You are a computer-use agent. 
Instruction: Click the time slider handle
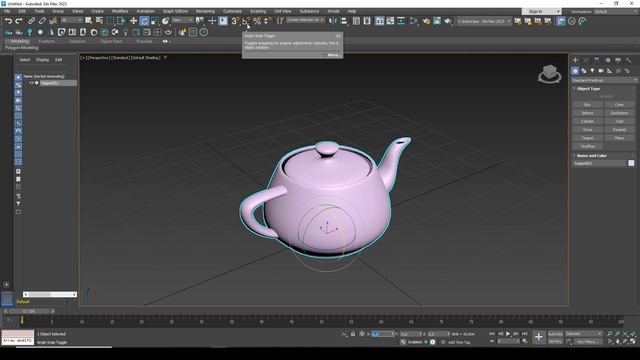pyautogui.click(x=30, y=311)
